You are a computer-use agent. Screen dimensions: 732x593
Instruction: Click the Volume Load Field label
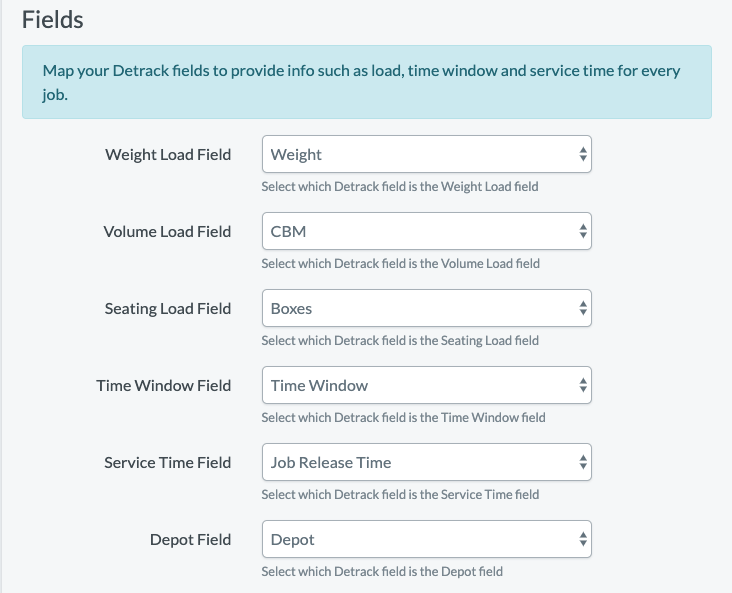tap(167, 232)
